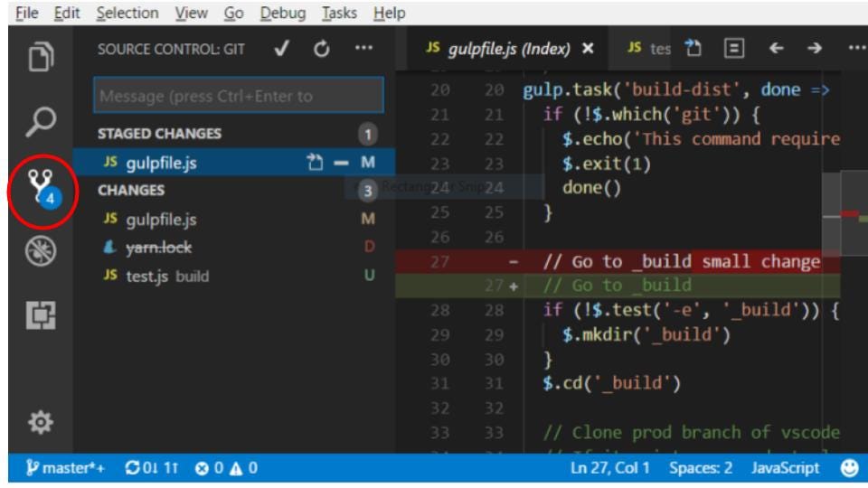
Task: Open the Search view in activity bar
Action: tap(41, 122)
